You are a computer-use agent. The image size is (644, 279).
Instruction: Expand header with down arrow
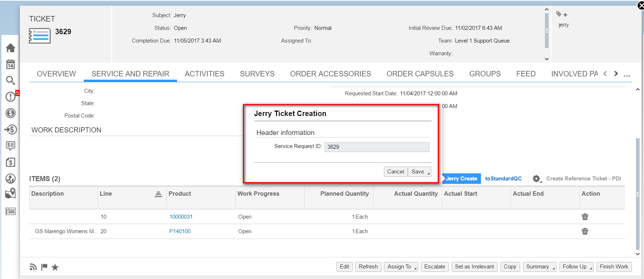547,59
